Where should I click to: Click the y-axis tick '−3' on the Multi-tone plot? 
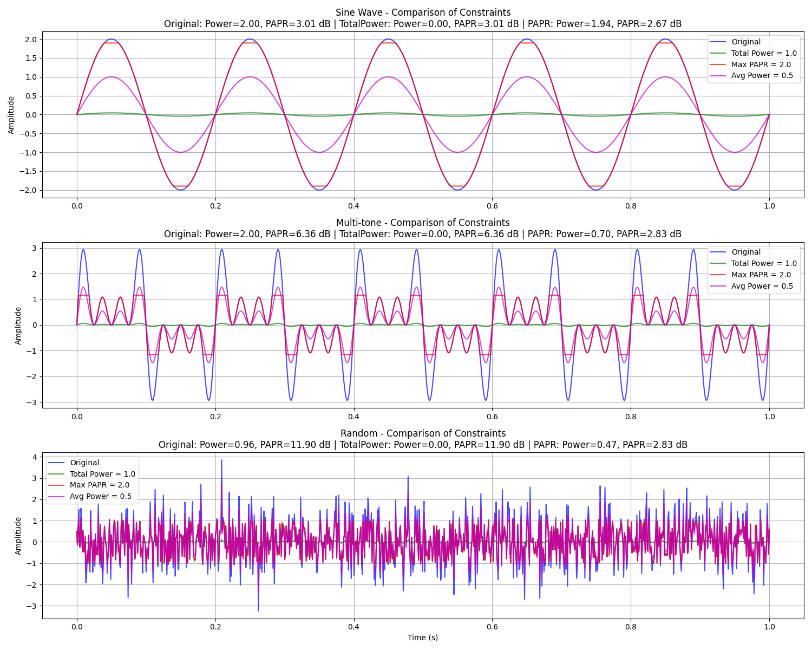pyautogui.click(x=32, y=403)
